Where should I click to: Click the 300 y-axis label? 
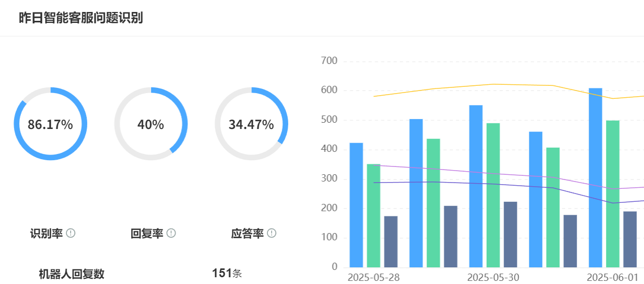point(329,179)
